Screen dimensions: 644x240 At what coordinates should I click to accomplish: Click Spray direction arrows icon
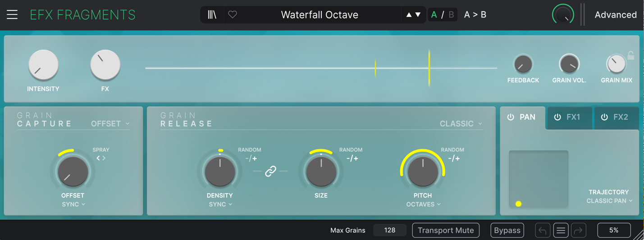pyautogui.click(x=101, y=158)
